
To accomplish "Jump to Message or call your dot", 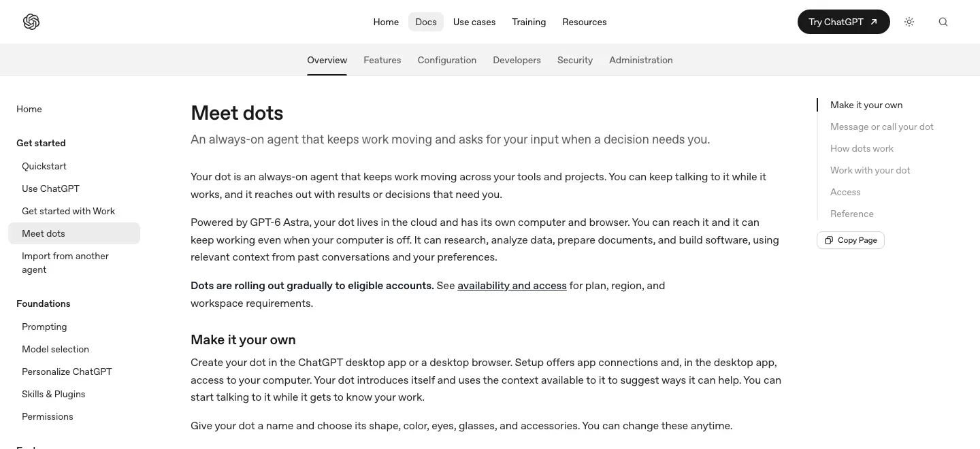I will pyautogui.click(x=882, y=127).
